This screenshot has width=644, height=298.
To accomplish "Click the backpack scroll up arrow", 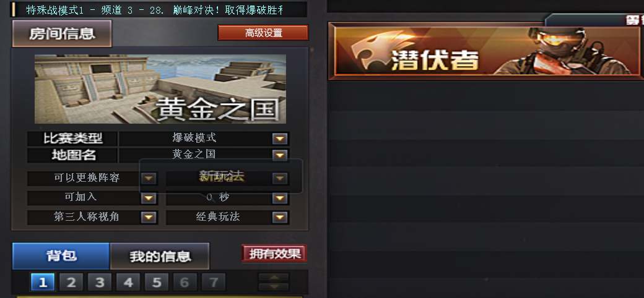I will [274, 278].
